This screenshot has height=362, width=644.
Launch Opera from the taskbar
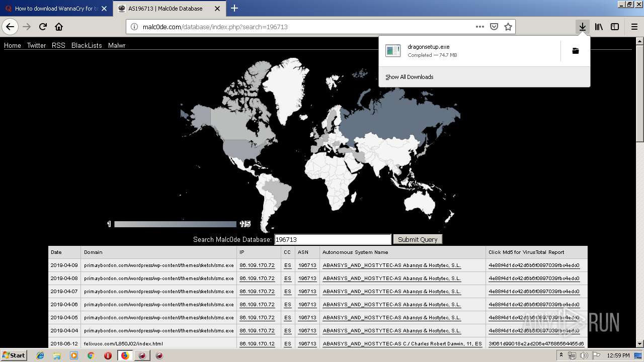[108, 355]
